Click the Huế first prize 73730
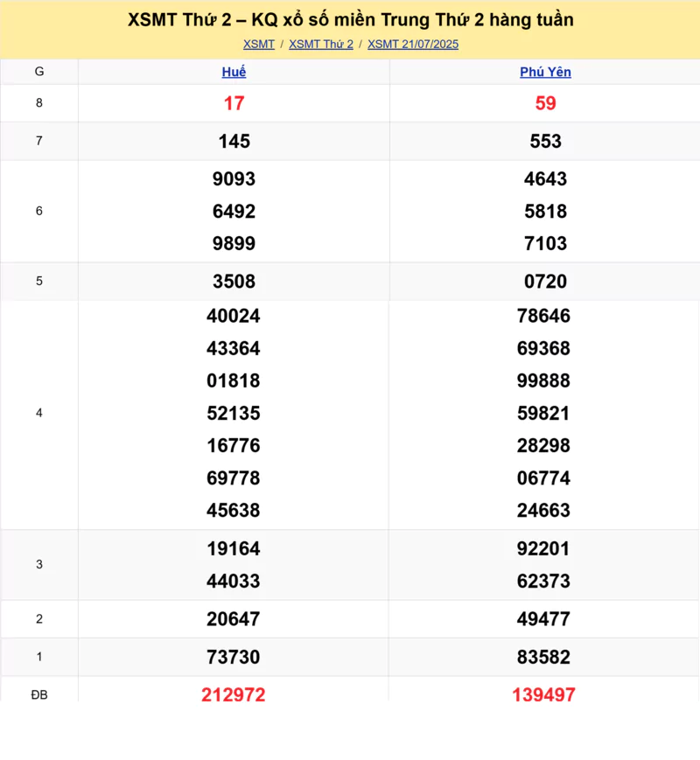700x760 pixels. point(234,657)
